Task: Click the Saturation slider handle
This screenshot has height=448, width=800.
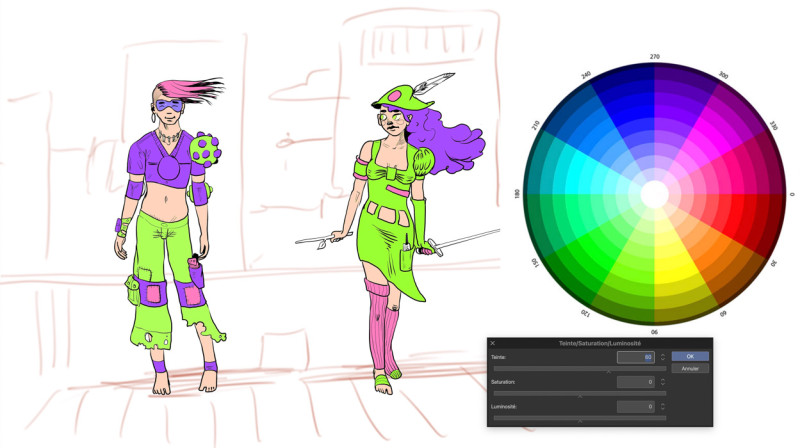Action: tap(580, 395)
